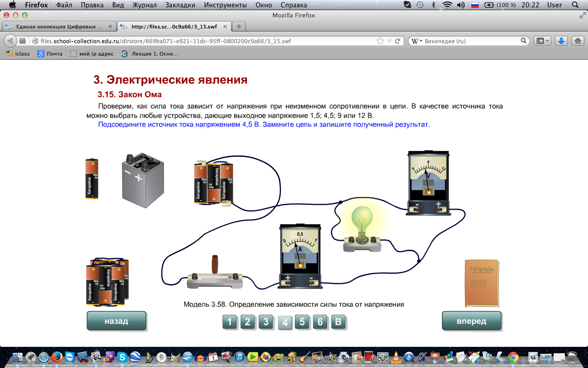This screenshot has width=588, height=368.
Task: Click the volume icon in menu bar
Action: (x=461, y=5)
